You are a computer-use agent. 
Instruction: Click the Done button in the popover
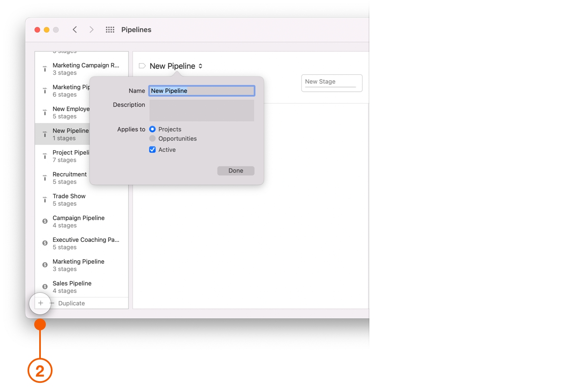coord(236,171)
